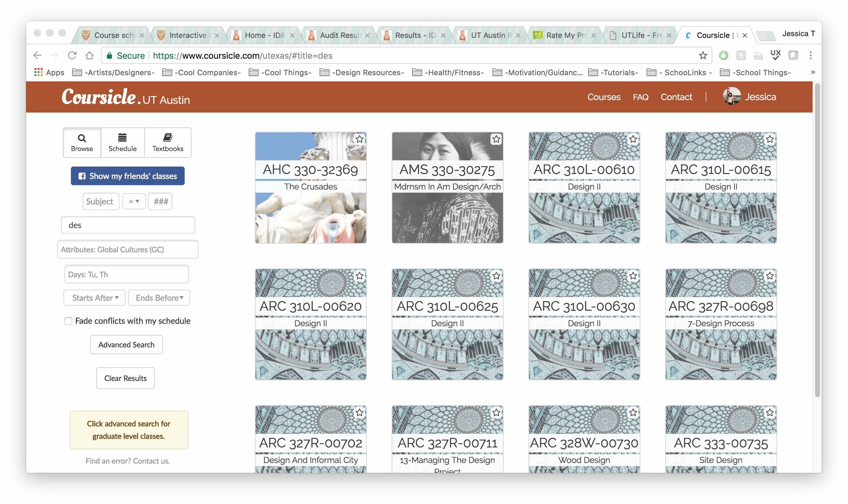
Task: Open the -Design Resources- bookmark folder
Action: tap(362, 72)
